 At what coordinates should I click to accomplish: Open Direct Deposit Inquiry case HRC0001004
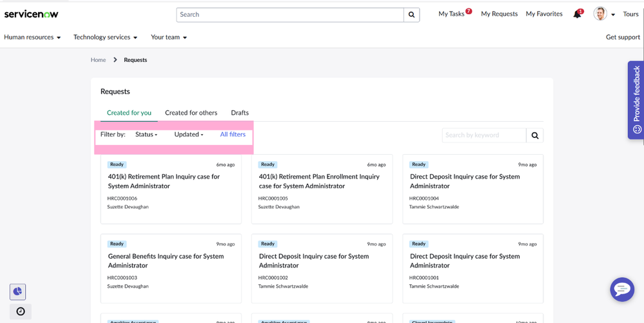(x=473, y=189)
